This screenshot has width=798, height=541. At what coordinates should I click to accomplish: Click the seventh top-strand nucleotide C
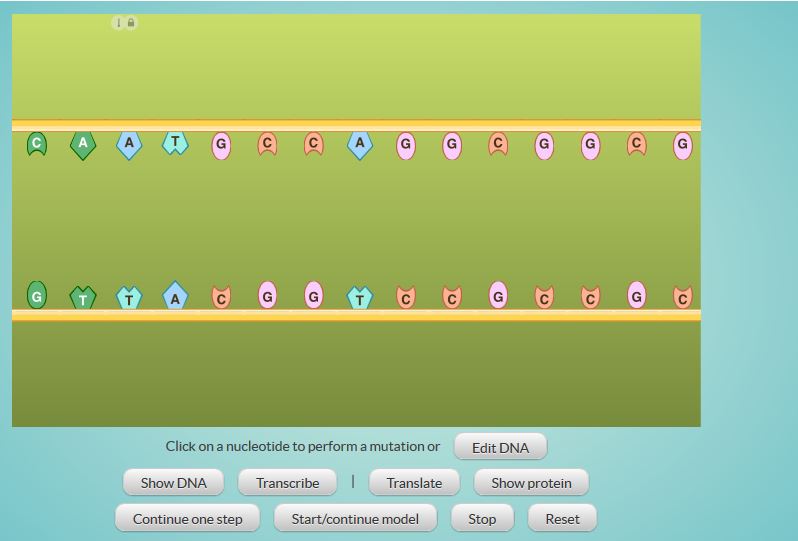(x=314, y=144)
